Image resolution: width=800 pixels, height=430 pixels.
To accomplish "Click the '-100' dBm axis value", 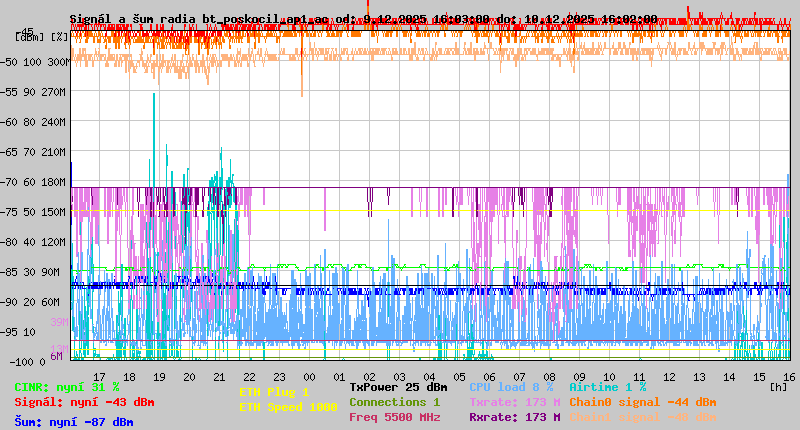I will click(x=21, y=362).
